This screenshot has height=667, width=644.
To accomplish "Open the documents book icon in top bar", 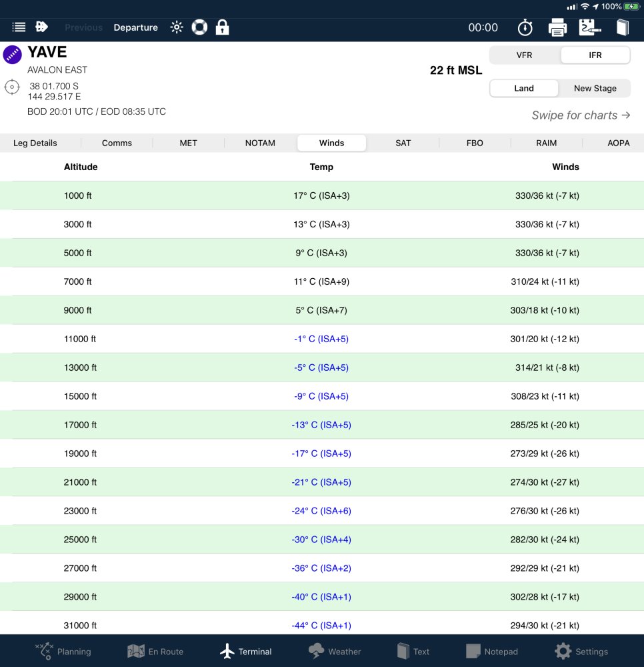I will [x=623, y=27].
